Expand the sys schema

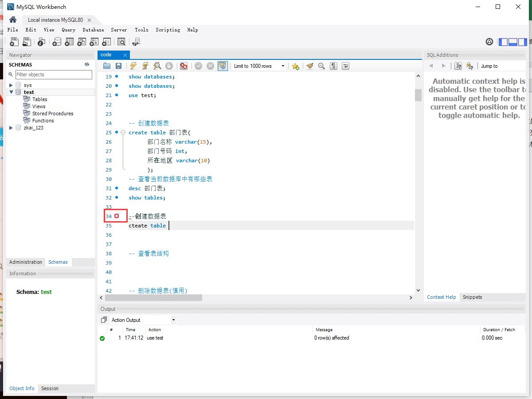point(11,85)
